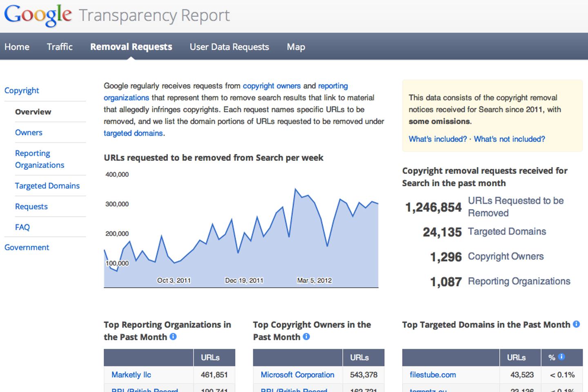Select Owners in the Copyright sidebar
The height and width of the screenshot is (392, 588).
tap(29, 132)
